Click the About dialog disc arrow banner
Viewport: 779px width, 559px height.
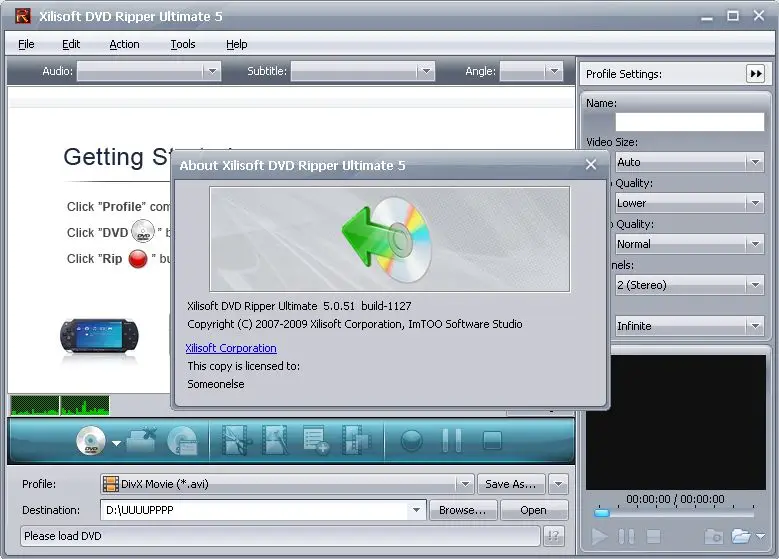(390, 240)
